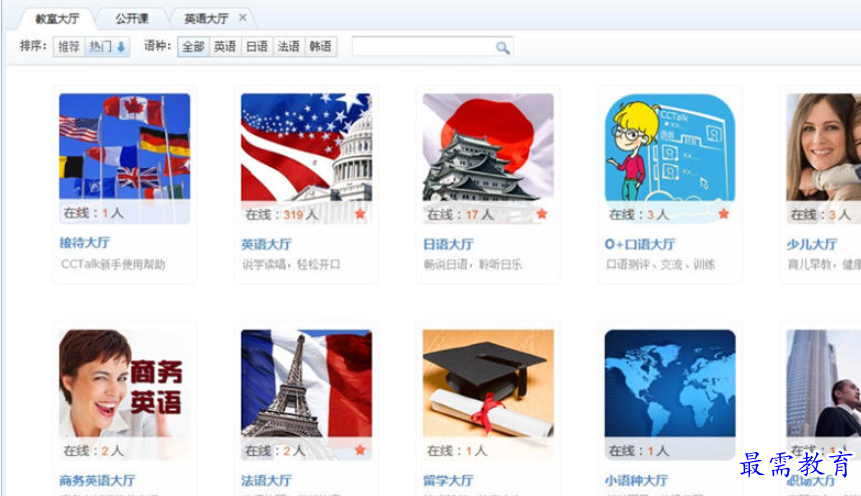The width and height of the screenshot is (861, 496).
Task: Open the 留学大厅 title link
Action: tap(448, 480)
